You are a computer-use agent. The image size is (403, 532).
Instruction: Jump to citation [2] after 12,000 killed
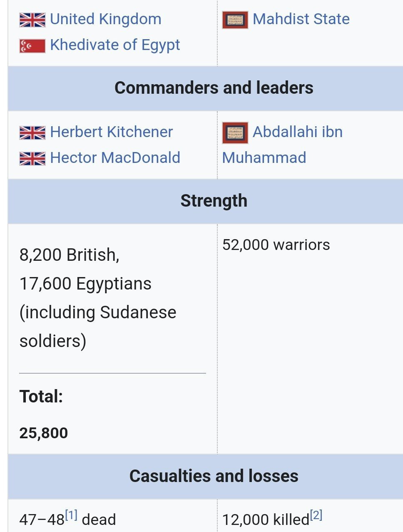[x=316, y=516]
